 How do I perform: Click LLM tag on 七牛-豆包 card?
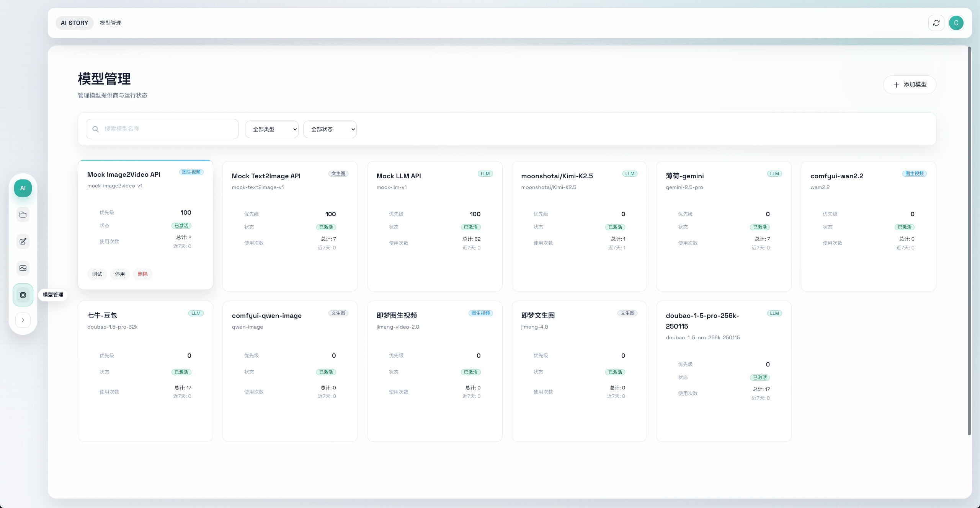click(196, 313)
